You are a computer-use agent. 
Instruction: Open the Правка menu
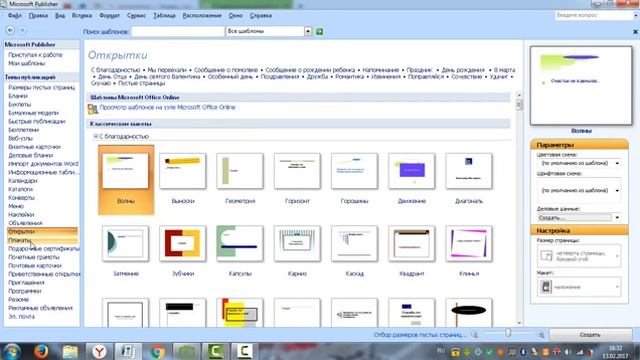(38, 16)
